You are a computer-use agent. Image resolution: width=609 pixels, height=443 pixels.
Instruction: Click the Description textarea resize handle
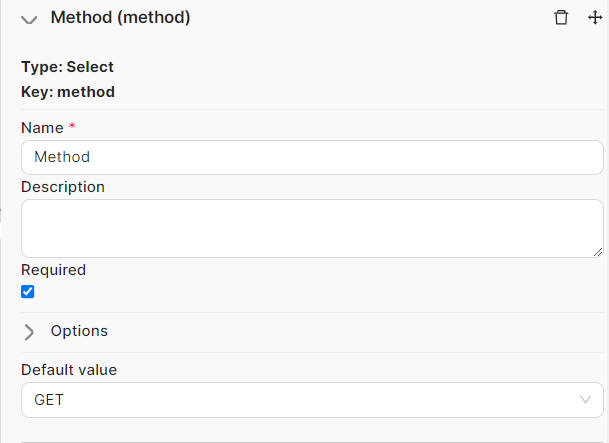point(598,252)
